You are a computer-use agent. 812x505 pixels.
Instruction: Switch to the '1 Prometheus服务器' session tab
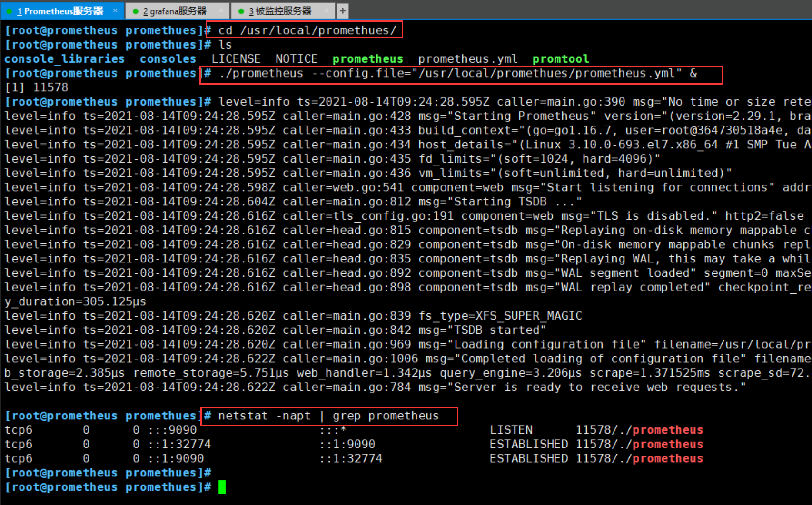62,10
